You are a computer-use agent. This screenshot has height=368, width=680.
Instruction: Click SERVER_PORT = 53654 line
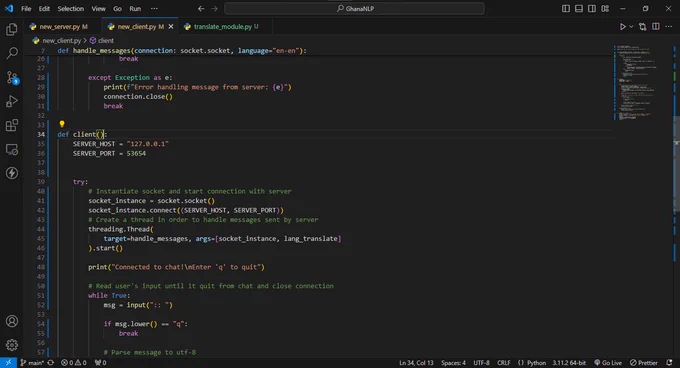[109, 153]
